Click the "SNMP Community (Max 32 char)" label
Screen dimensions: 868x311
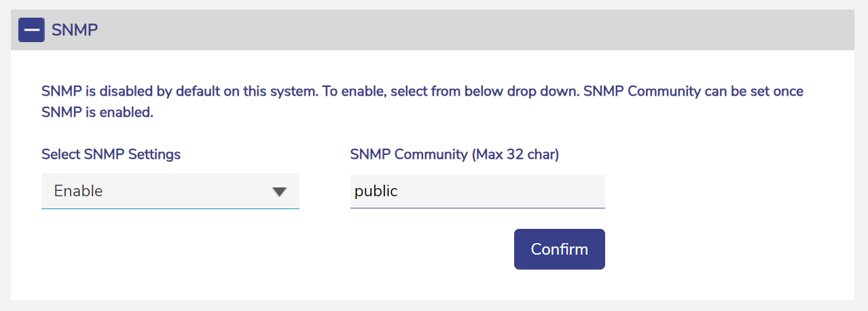(454, 154)
